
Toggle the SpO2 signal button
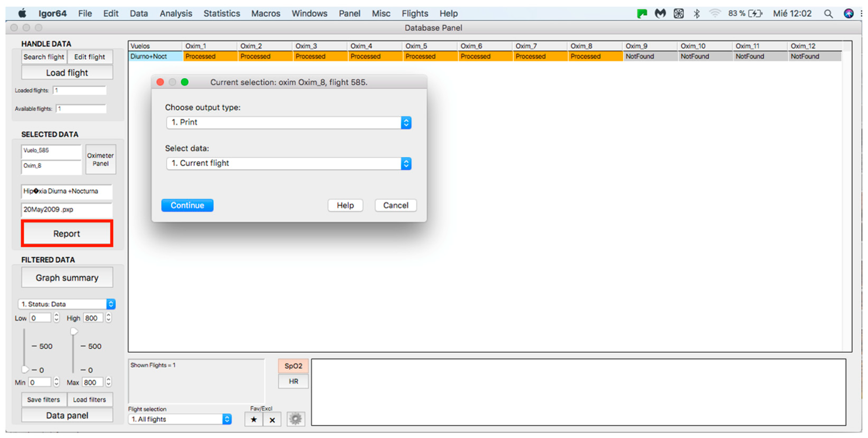pyautogui.click(x=293, y=366)
